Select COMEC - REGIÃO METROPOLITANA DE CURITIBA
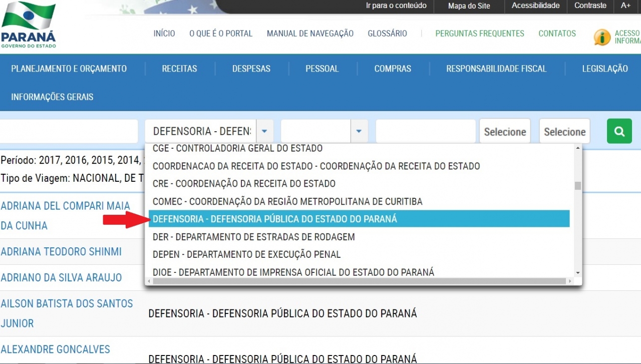This screenshot has height=364, width=641. [x=360, y=201]
